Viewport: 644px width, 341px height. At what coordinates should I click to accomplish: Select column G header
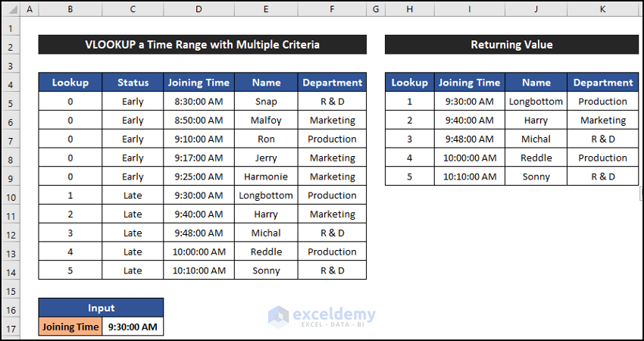[x=376, y=9]
